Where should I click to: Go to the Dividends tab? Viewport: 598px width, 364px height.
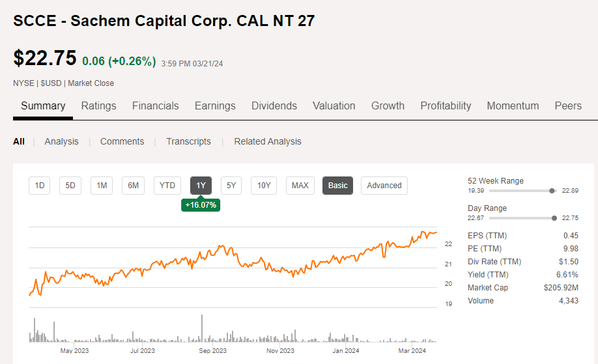click(x=274, y=105)
